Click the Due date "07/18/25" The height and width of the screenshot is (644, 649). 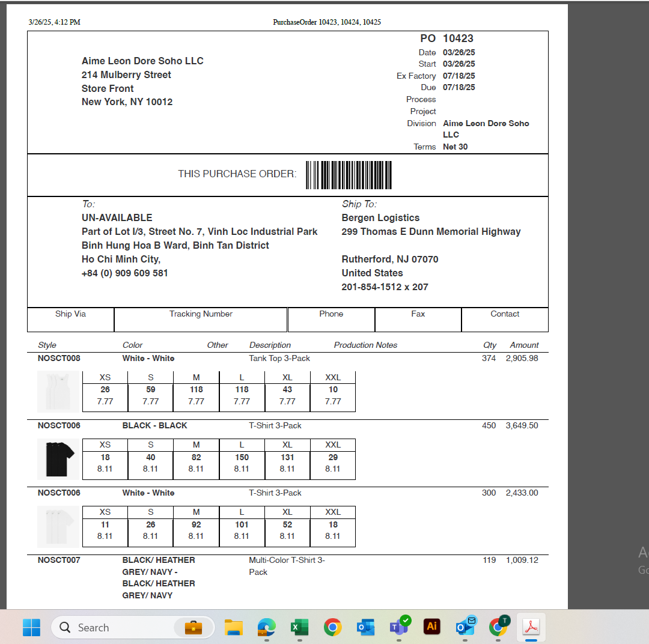(459, 87)
